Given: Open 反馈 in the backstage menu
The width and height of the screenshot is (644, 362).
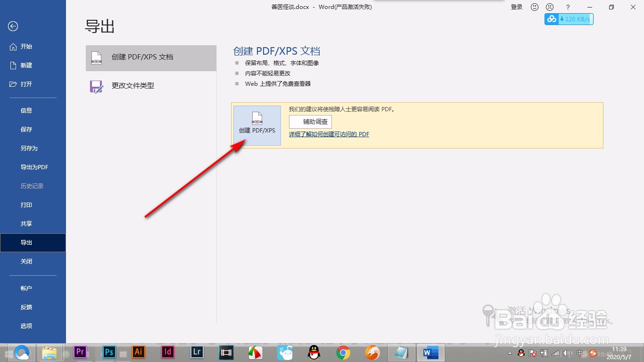Looking at the screenshot, I should pos(33,307).
